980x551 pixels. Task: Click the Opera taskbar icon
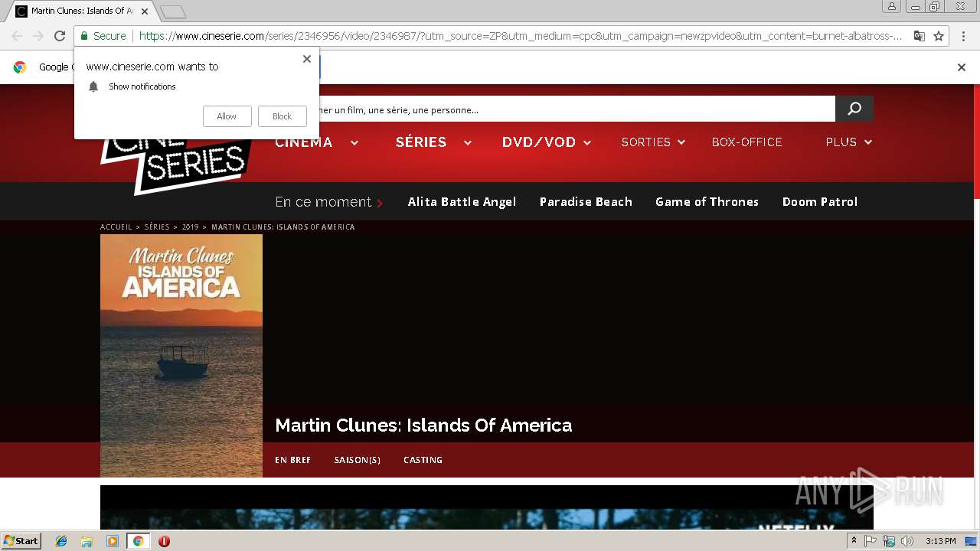[164, 541]
